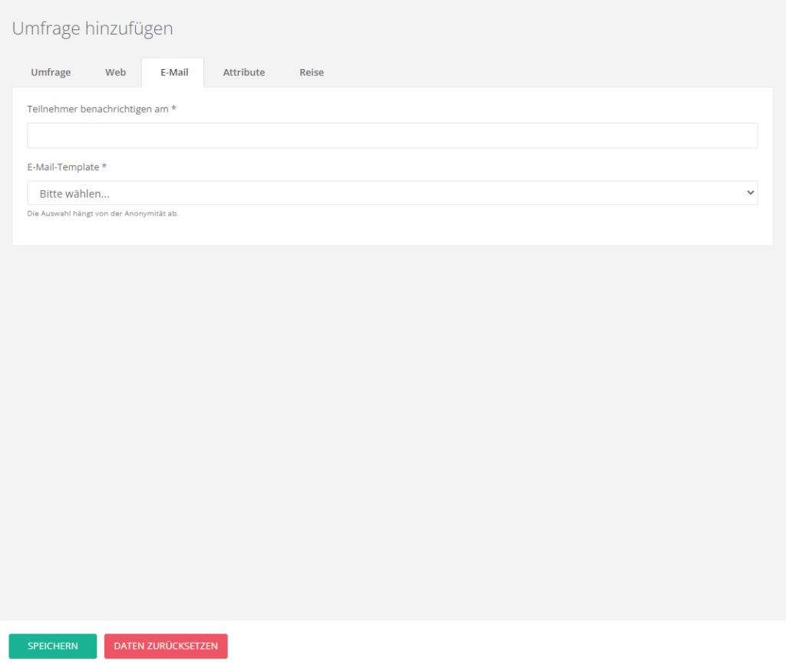Click the asterisk after E-Mail-Template label
The height and width of the screenshot is (672, 786).
(104, 166)
